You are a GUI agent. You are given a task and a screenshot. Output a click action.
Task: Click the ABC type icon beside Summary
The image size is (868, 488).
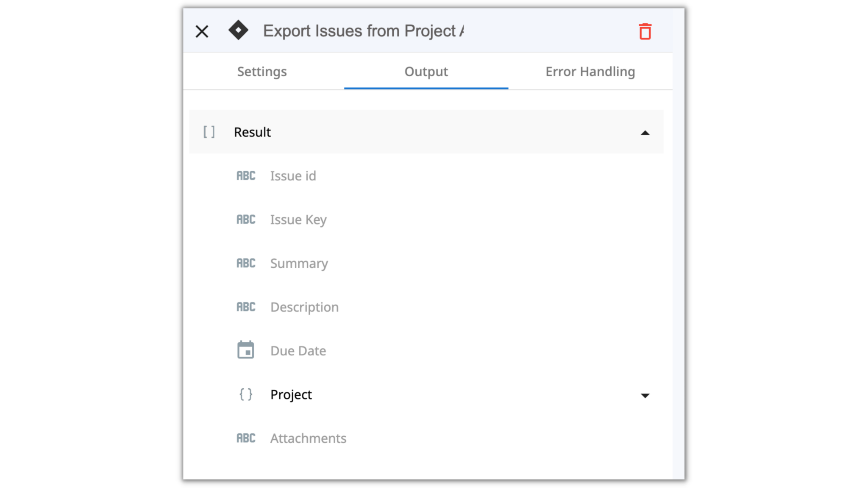tap(246, 263)
